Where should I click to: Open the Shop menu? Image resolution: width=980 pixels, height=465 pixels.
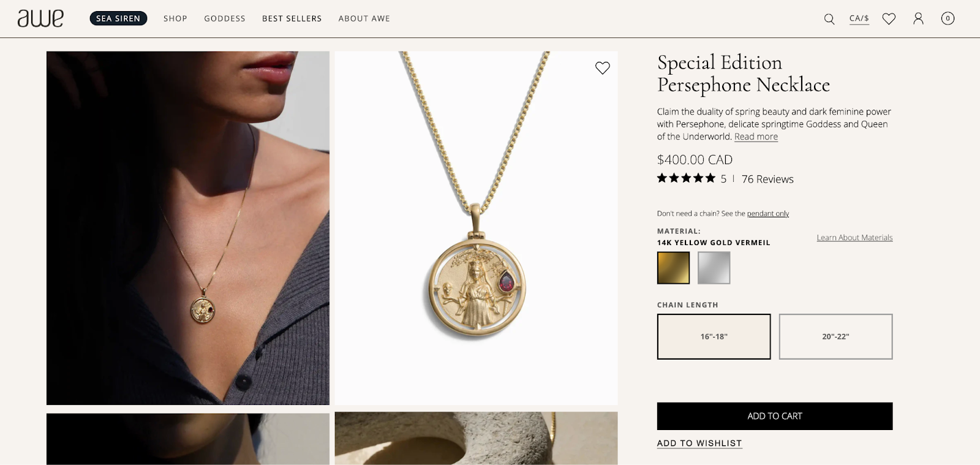click(x=175, y=18)
